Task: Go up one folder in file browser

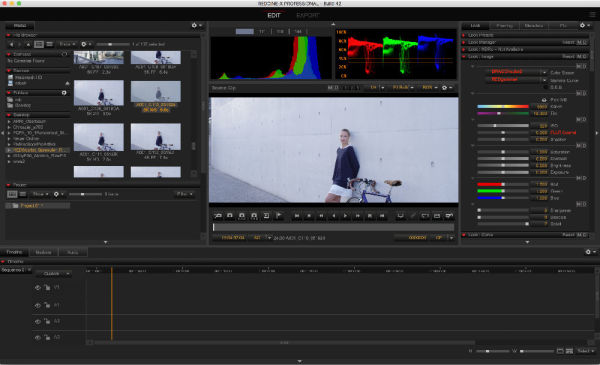Action: [x=28, y=44]
